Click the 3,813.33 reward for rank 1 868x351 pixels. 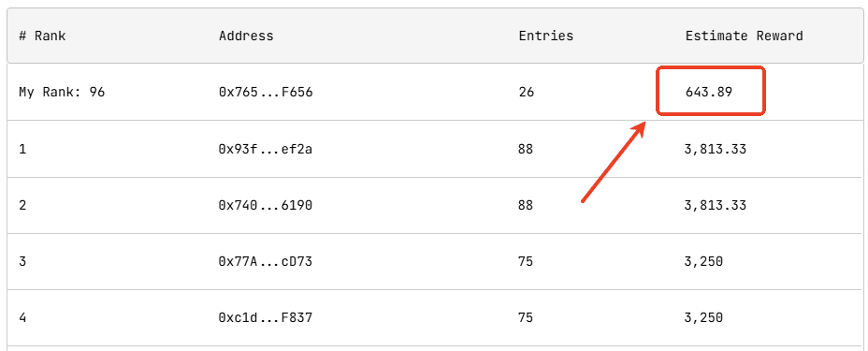click(x=716, y=149)
